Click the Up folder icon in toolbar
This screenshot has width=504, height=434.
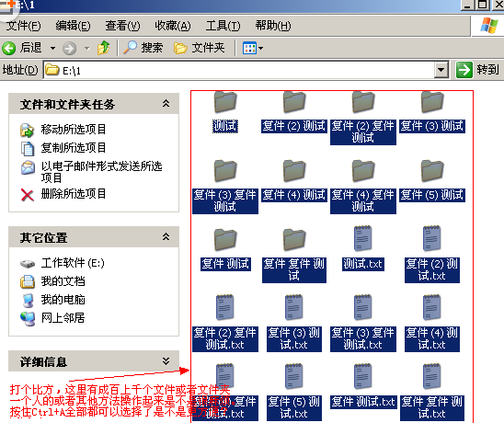(103, 48)
